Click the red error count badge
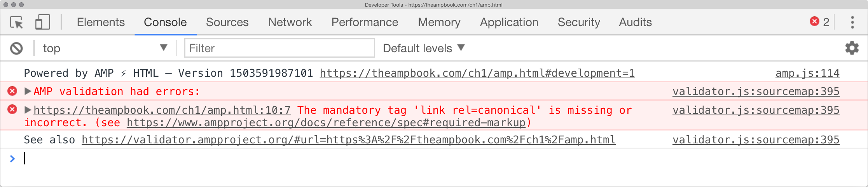The width and height of the screenshot is (868, 187). click(819, 22)
